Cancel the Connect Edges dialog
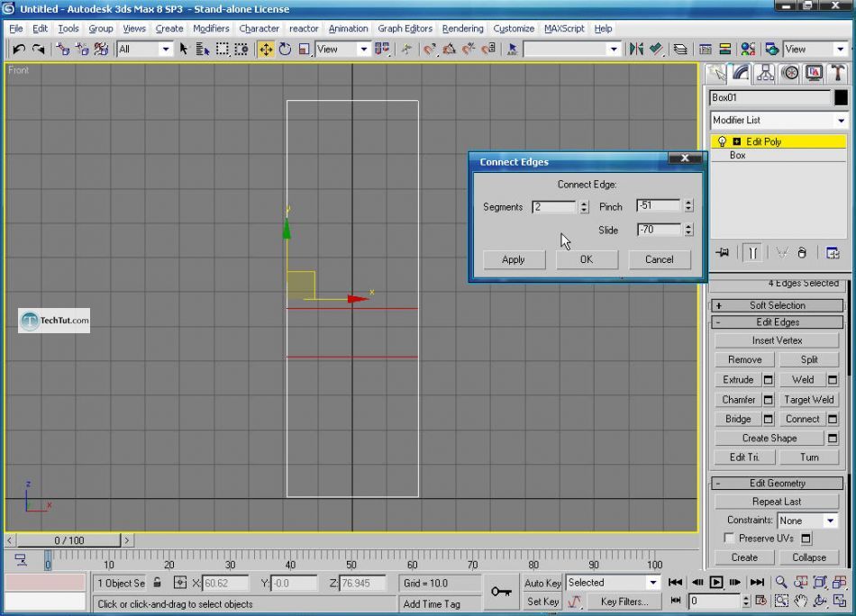This screenshot has width=856, height=616. coord(660,259)
